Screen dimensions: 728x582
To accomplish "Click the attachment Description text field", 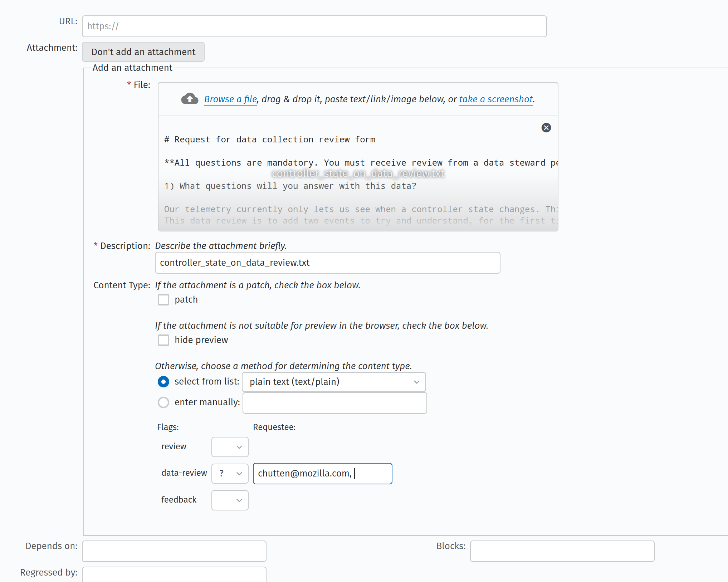I will pyautogui.click(x=327, y=263).
